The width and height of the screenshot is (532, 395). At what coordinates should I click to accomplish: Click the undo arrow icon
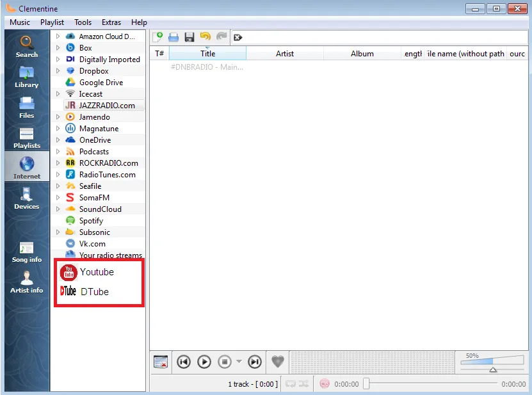[206, 36]
